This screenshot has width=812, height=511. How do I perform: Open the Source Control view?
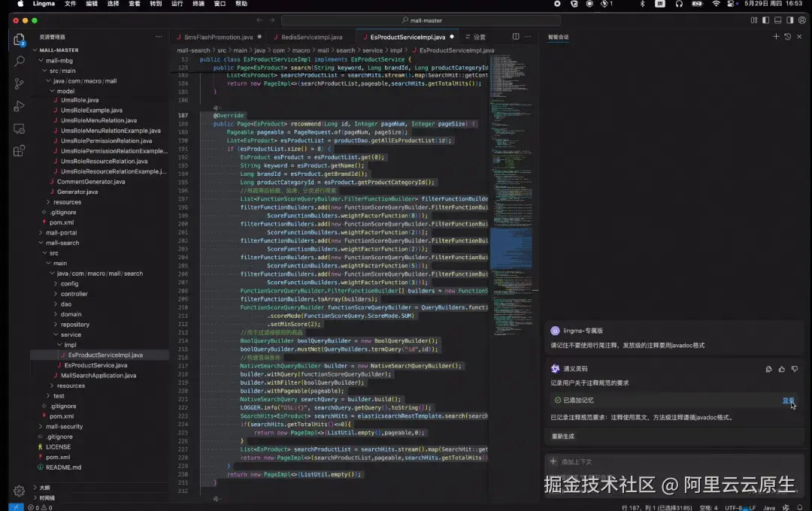[19, 84]
